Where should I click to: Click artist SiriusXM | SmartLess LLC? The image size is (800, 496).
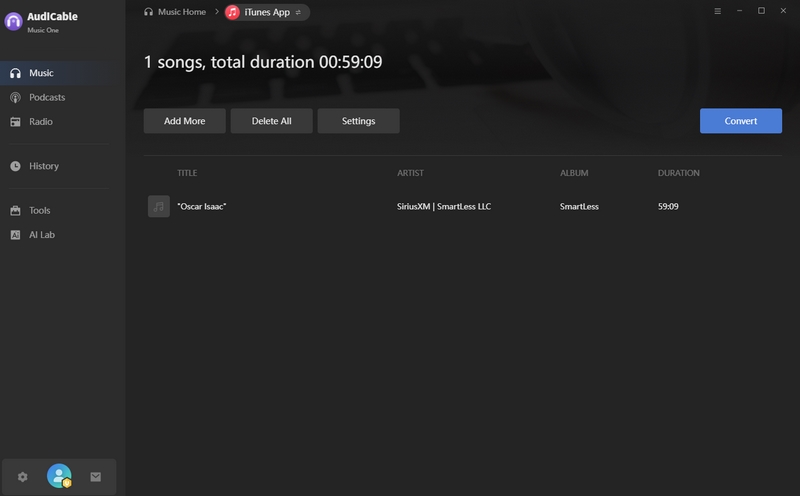[444, 206]
